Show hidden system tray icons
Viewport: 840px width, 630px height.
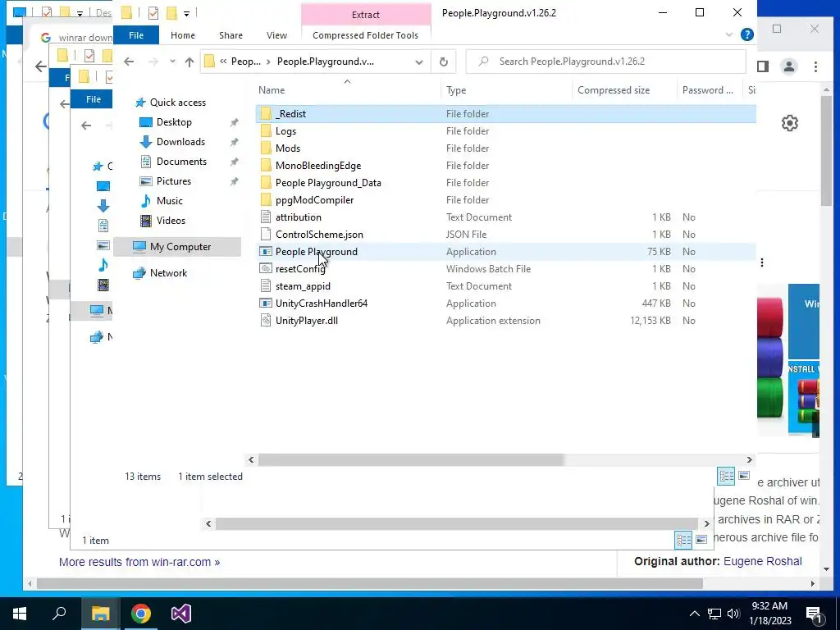click(x=694, y=614)
